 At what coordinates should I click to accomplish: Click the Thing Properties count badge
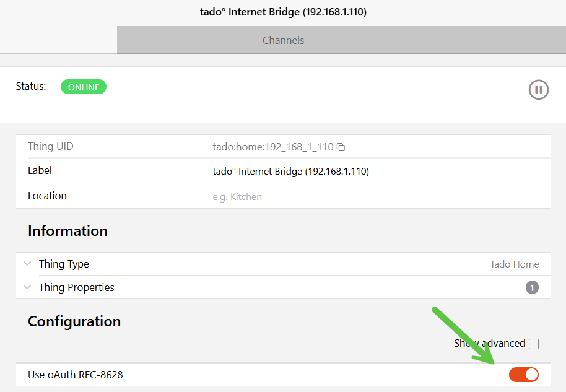pyautogui.click(x=532, y=287)
